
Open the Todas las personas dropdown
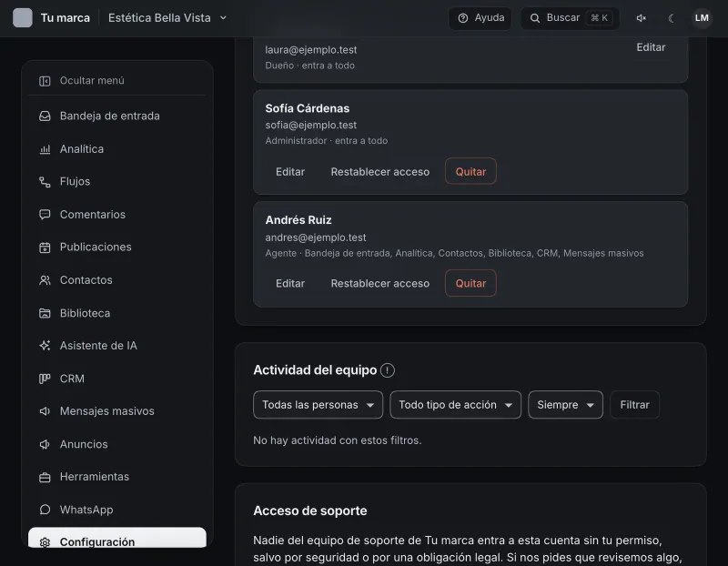[318, 405]
